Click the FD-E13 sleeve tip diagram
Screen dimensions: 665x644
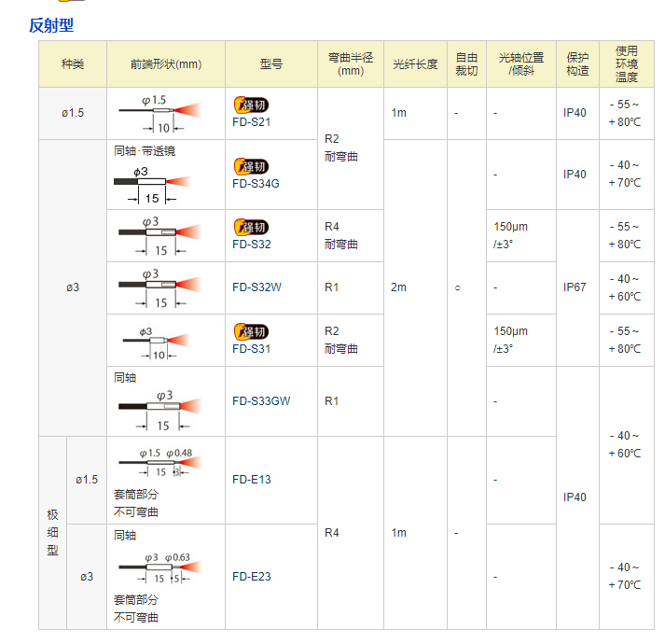[x=159, y=463]
